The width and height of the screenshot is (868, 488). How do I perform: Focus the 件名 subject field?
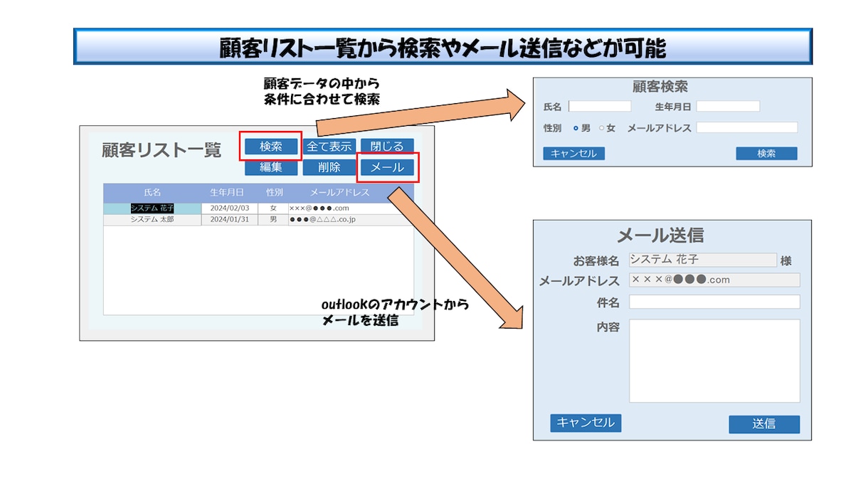pos(714,302)
